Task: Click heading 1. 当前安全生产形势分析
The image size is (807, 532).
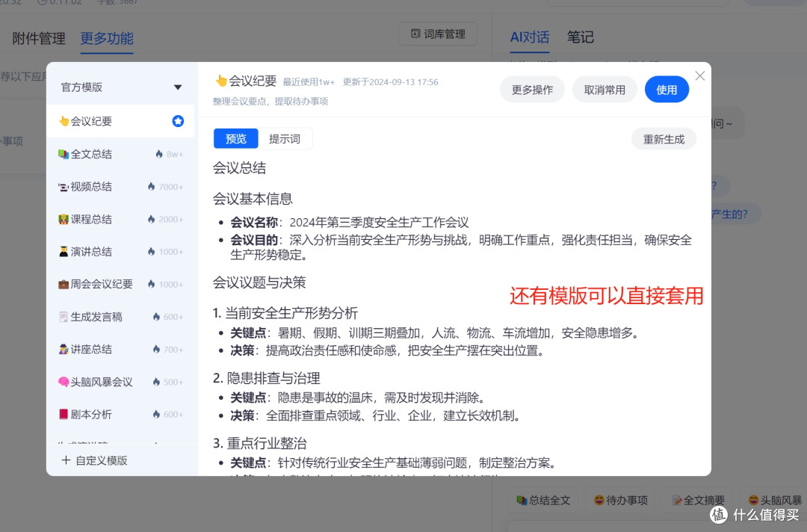Action: [x=285, y=313]
